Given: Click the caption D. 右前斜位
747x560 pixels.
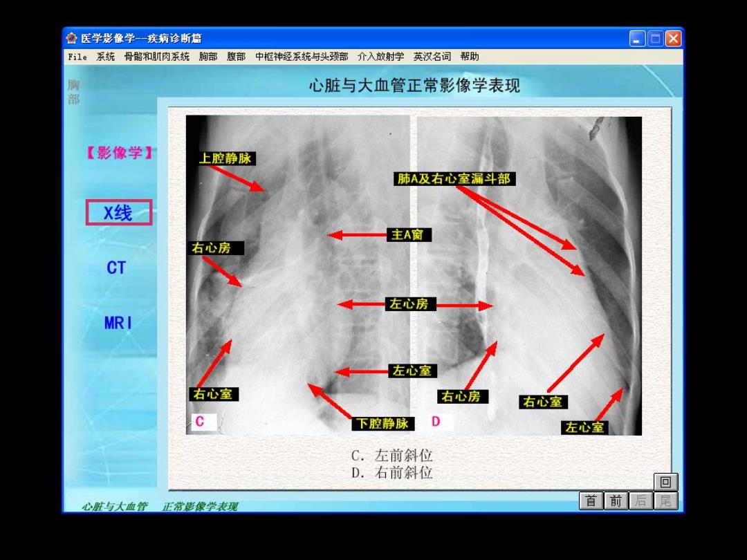Looking at the screenshot, I should (x=391, y=472).
